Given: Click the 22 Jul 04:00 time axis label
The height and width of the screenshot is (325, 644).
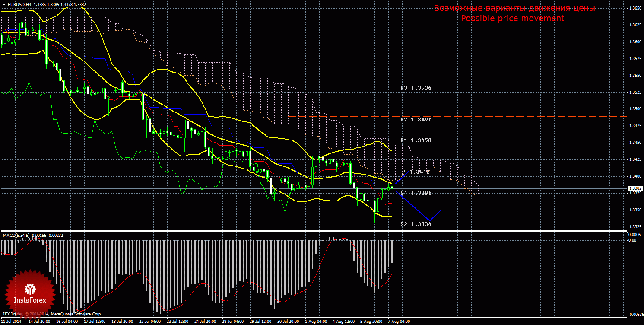Looking at the screenshot, I should click(150, 322).
